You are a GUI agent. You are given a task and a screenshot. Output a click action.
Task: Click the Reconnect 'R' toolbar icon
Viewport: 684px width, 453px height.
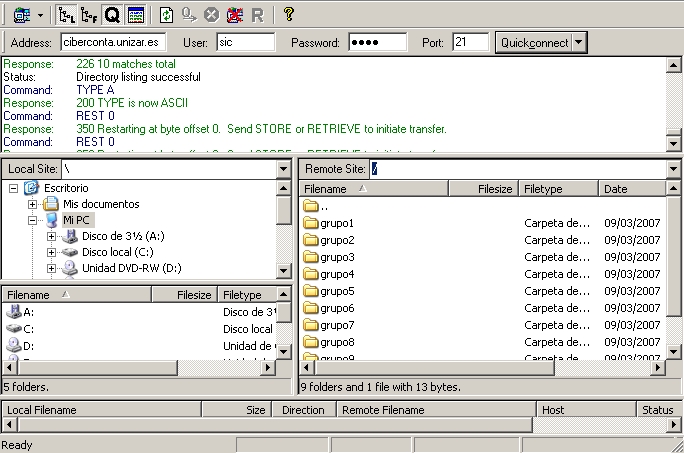click(257, 14)
